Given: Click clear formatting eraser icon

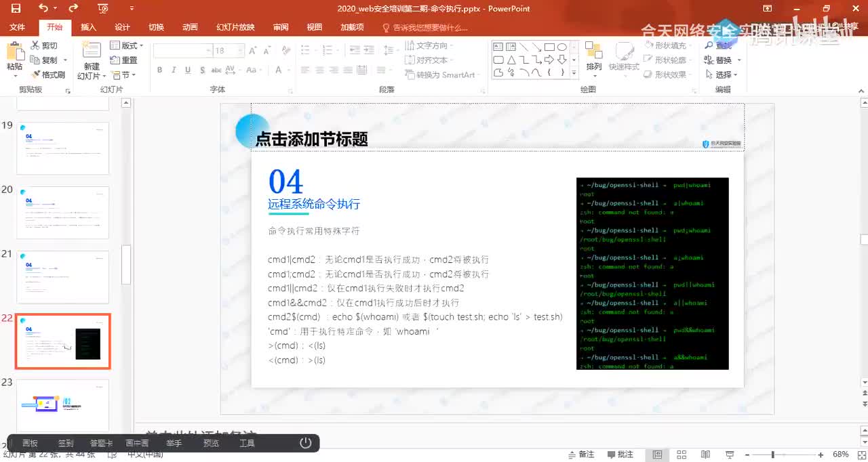Looking at the screenshot, I should 288,51.
